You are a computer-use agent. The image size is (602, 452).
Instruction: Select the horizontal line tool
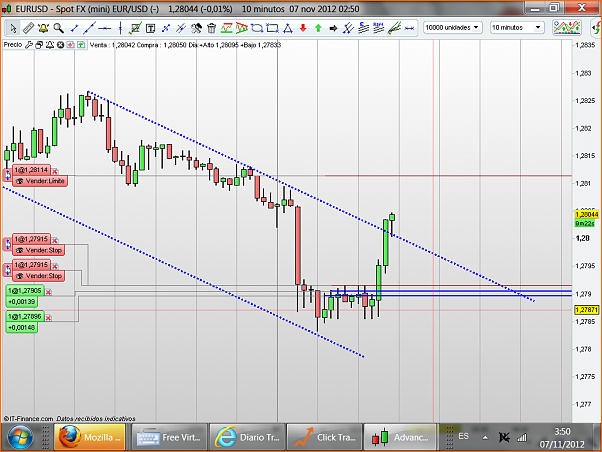(x=104, y=28)
